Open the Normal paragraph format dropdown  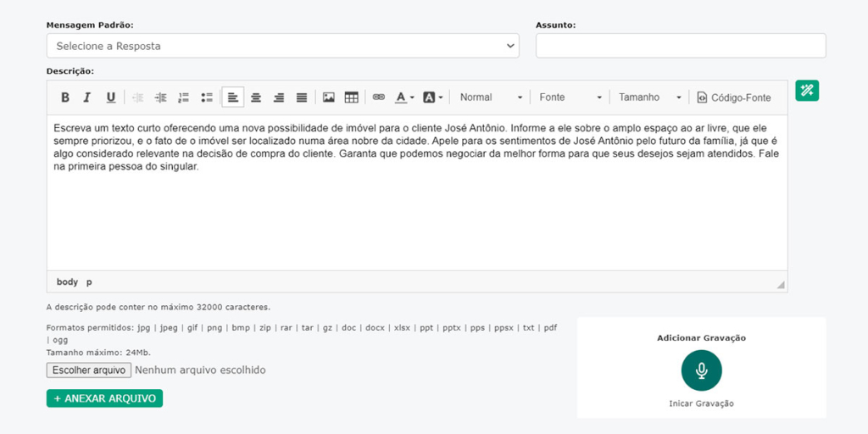pyautogui.click(x=491, y=97)
